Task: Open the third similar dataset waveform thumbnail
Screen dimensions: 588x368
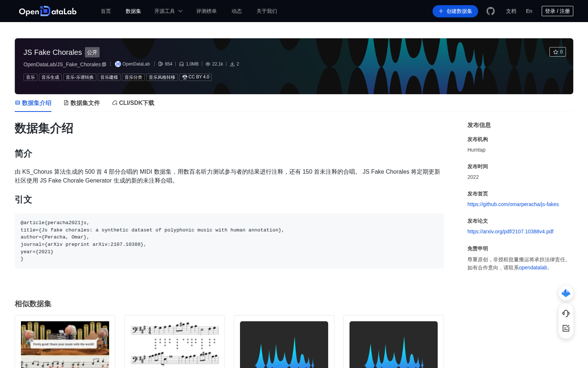Action: 284,344
